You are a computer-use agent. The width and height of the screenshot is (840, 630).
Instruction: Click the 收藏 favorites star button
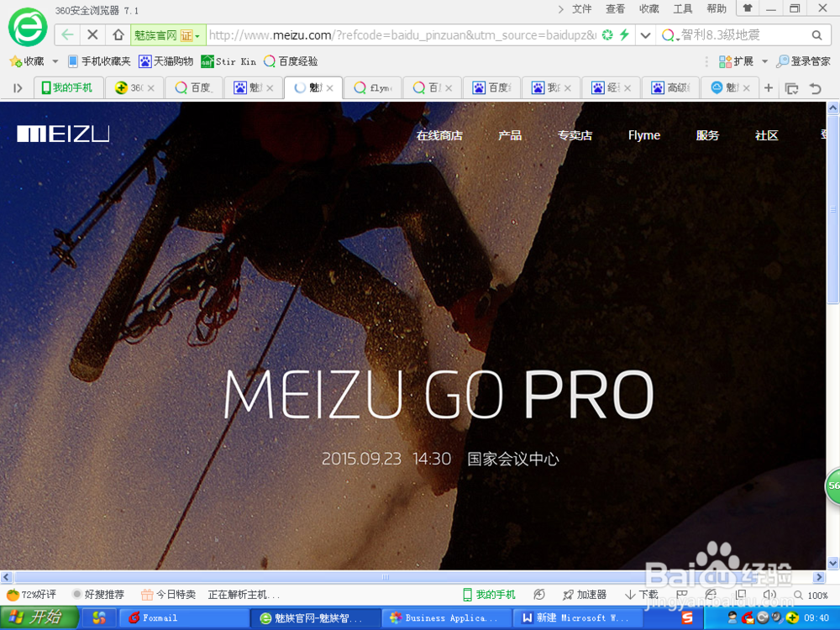pos(27,61)
